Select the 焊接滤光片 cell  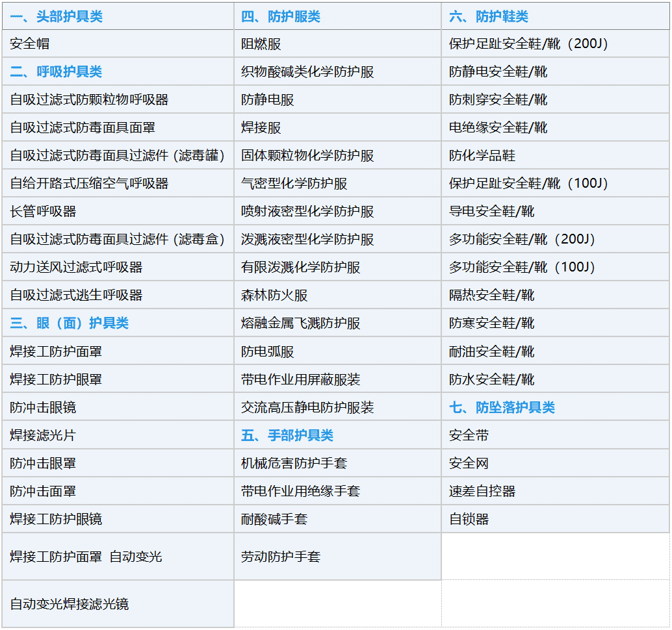(x=118, y=435)
